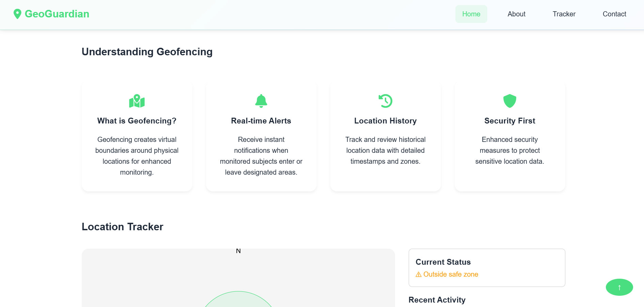Select the 'What is Geofencing?' card title
Viewport: 644px width, 307px height.
pyautogui.click(x=137, y=121)
